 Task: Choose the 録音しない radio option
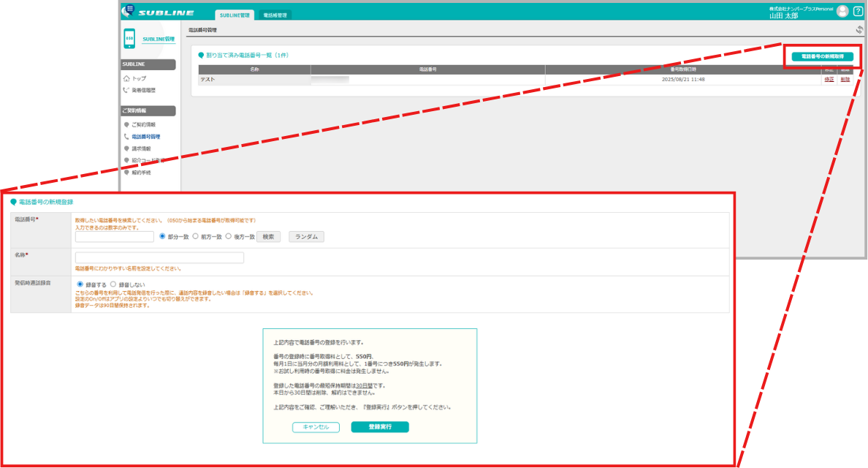tap(113, 284)
